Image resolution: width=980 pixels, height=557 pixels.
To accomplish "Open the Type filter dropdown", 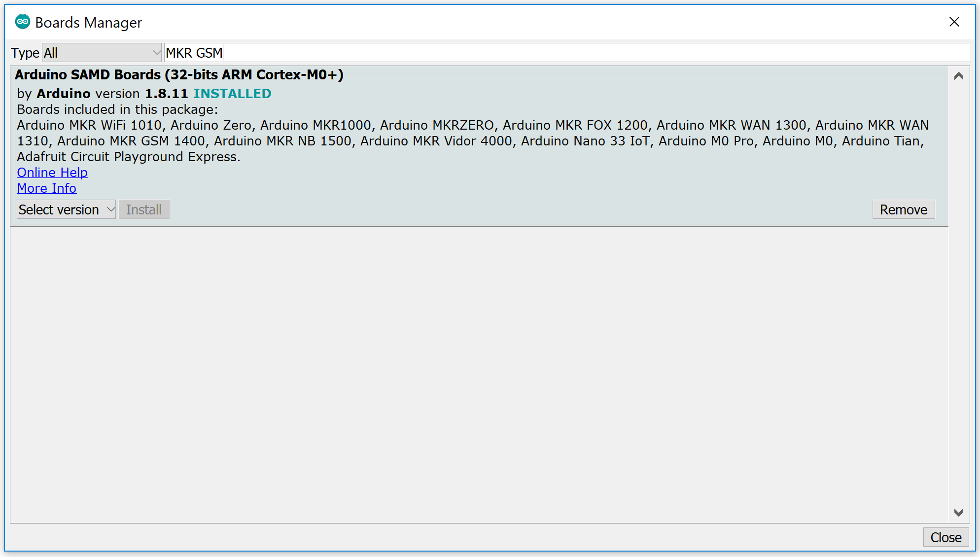I will (x=102, y=53).
